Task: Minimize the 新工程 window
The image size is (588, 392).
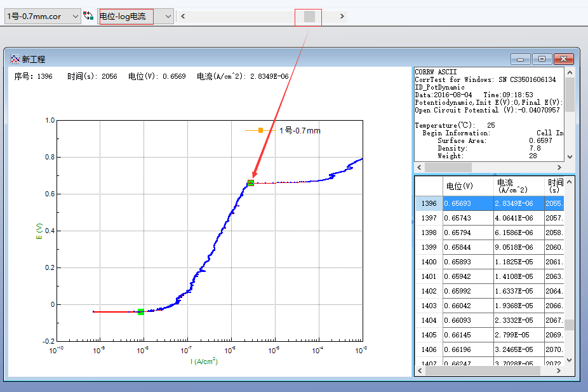Action: click(x=521, y=59)
